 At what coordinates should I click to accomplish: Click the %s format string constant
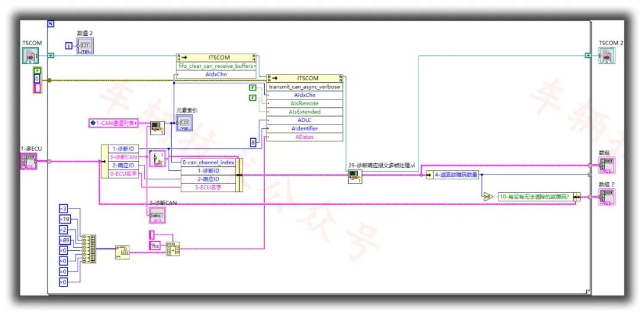(x=154, y=246)
